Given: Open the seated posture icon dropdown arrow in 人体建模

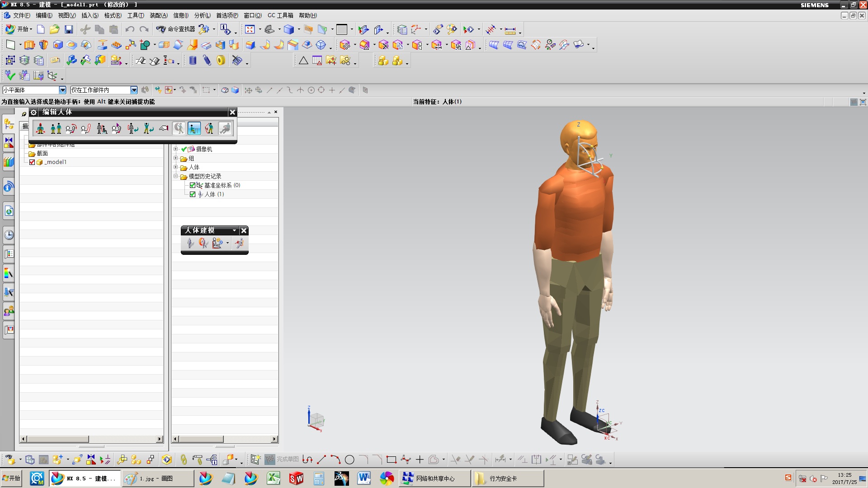Looking at the screenshot, I should point(227,243).
